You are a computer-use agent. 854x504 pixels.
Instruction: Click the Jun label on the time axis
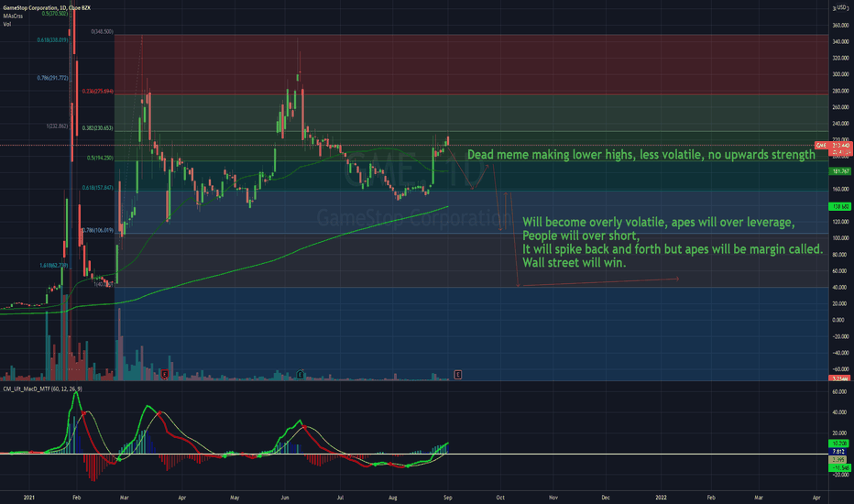pyautogui.click(x=284, y=498)
